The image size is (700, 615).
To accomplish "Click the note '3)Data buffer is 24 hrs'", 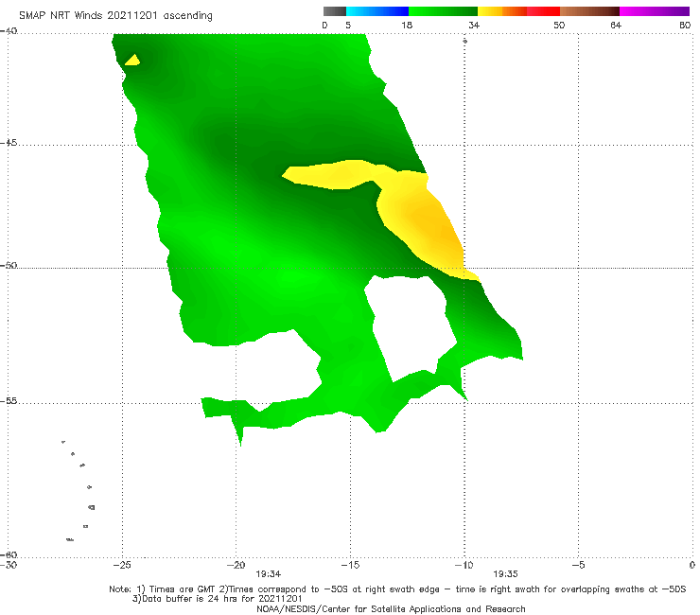I will [x=217, y=599].
